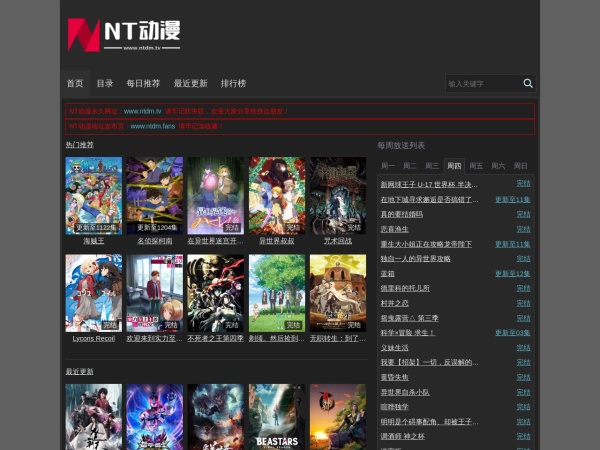Open 真的要结婚吗 in the schedule list
This screenshot has width=600, height=450.
coord(401,214)
